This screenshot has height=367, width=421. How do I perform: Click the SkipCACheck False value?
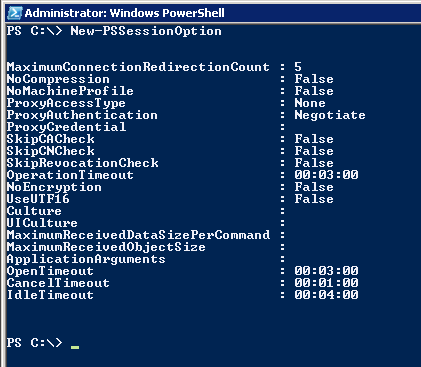(314, 139)
